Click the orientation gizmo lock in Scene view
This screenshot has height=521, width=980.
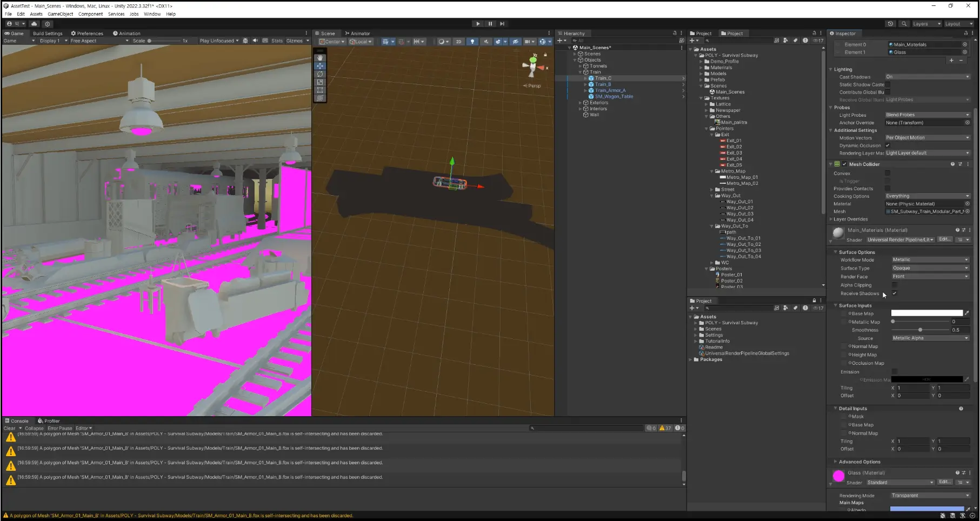tap(545, 55)
